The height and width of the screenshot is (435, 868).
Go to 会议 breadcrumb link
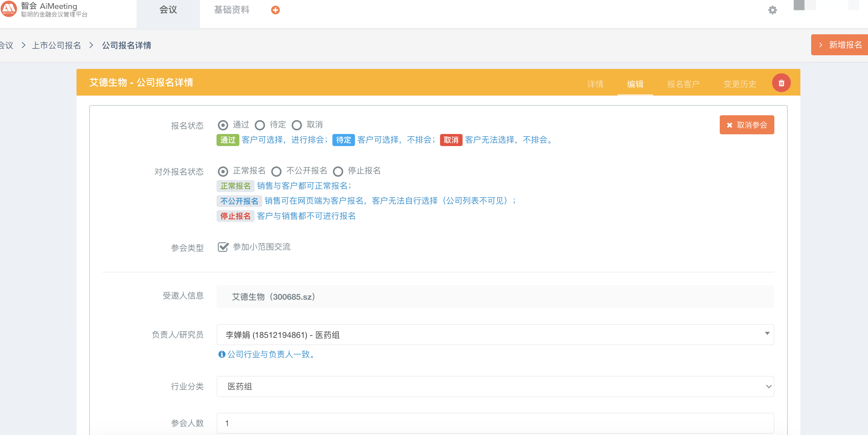click(x=6, y=45)
